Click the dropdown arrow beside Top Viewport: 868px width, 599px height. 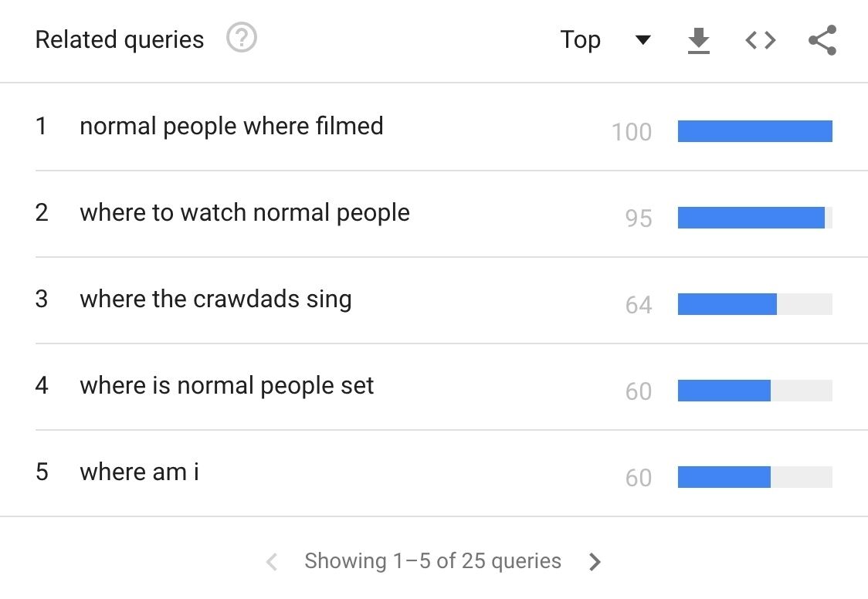click(643, 40)
